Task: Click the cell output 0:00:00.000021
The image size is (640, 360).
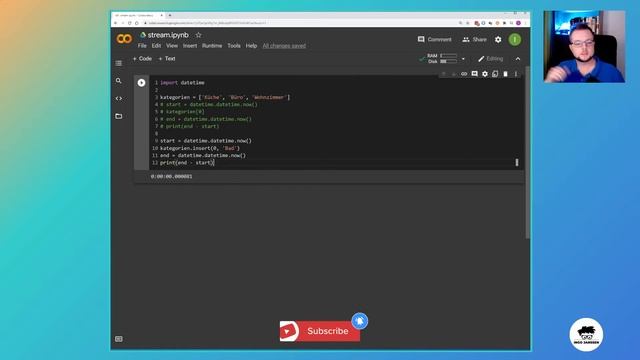Action: 171,176
